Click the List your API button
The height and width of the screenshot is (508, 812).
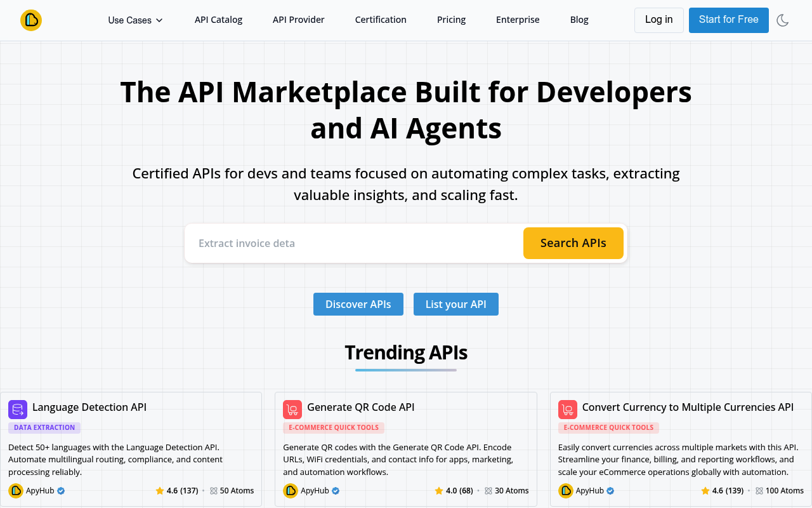pyautogui.click(x=456, y=304)
